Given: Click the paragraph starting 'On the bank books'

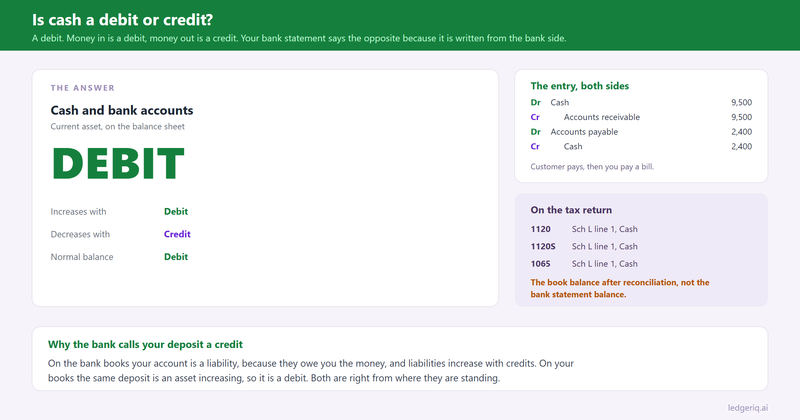Looking at the screenshot, I should 311,371.
